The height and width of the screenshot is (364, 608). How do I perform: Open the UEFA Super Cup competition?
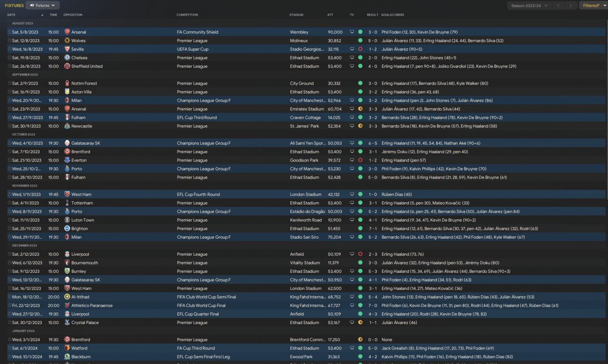(192, 49)
